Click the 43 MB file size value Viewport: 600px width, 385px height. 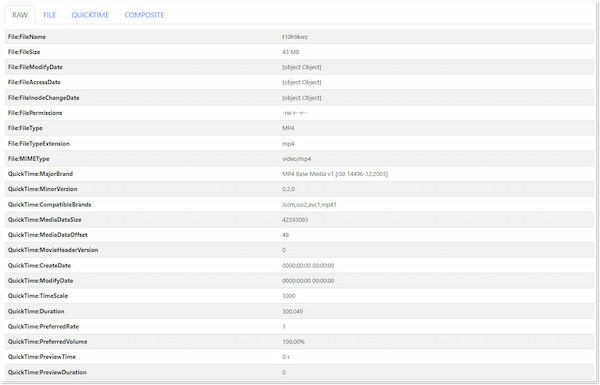[x=290, y=52]
